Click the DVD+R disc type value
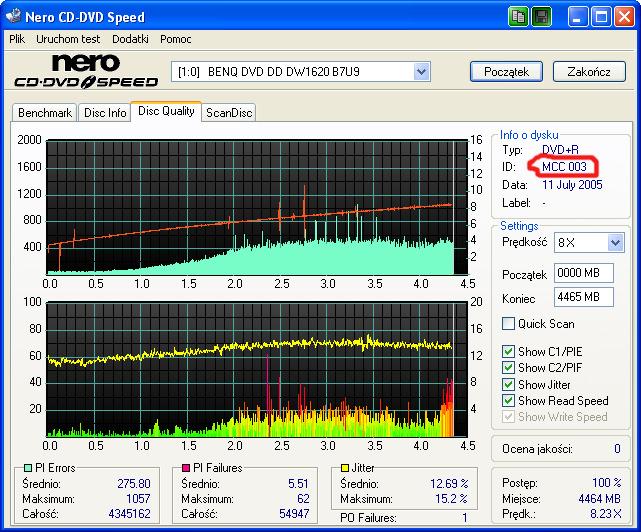 (x=560, y=150)
